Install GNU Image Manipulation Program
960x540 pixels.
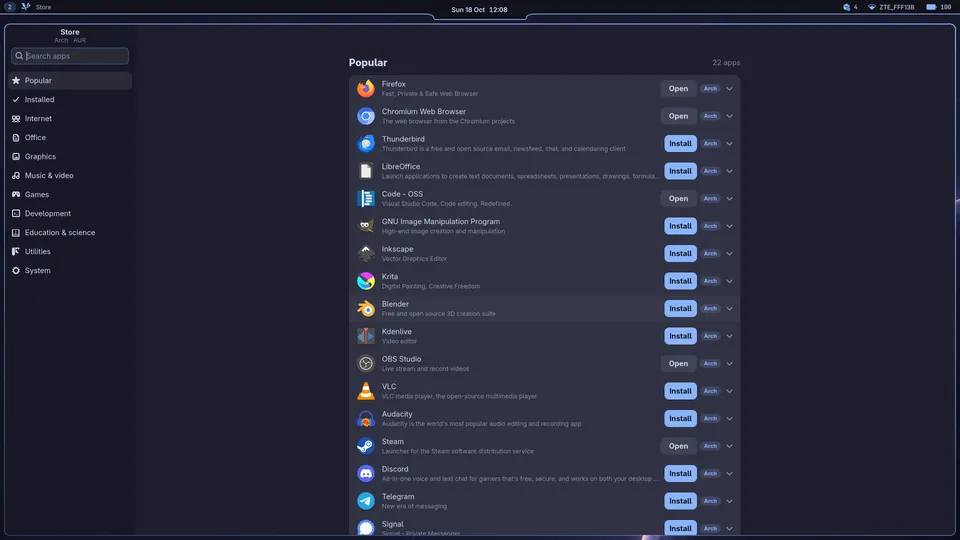click(680, 226)
